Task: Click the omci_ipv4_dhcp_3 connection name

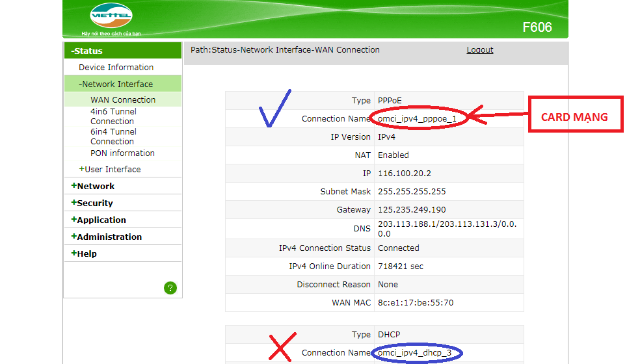Action: tap(416, 353)
